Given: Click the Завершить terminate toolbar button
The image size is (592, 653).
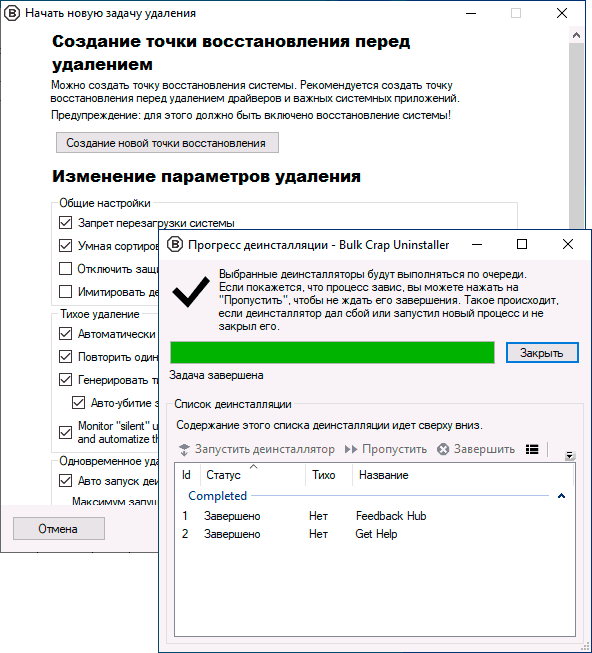Looking at the screenshot, I should click(x=476, y=449).
